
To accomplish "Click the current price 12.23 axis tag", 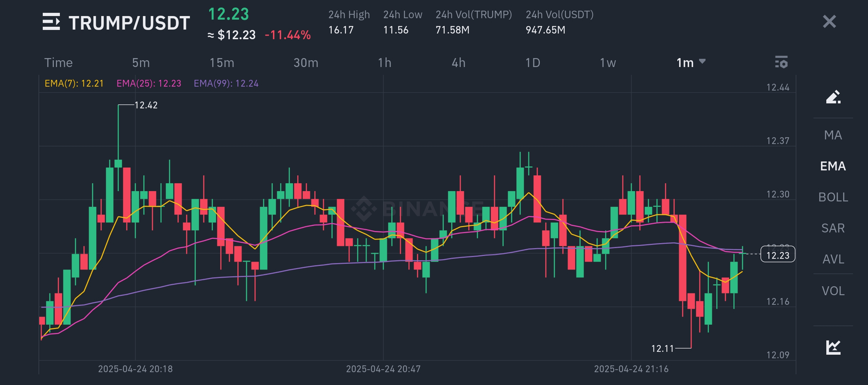I will [x=777, y=255].
